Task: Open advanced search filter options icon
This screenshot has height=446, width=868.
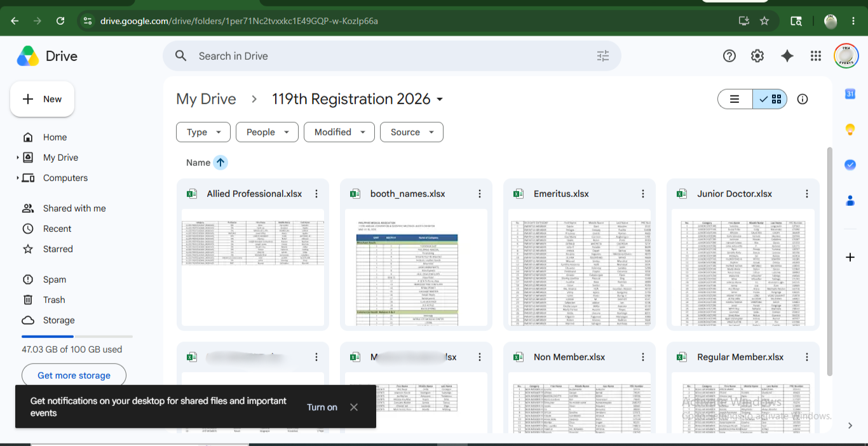Action: pos(603,56)
